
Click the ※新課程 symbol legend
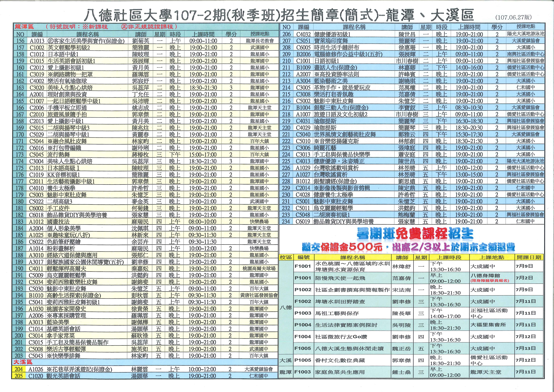coord(95,27)
